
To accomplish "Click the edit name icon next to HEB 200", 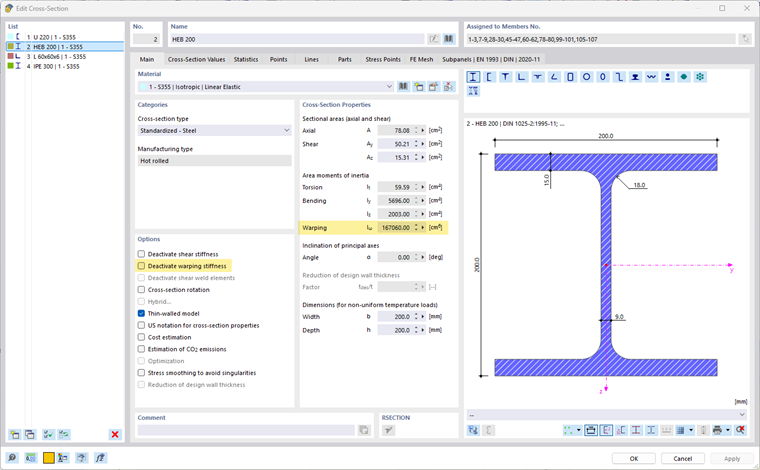I will 433,39.
